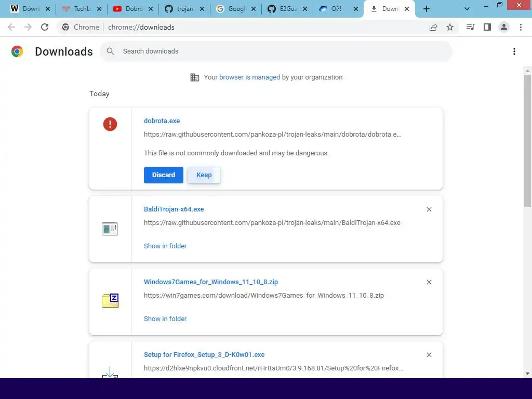532x399 pixels.
Task: Go back to the previous page
Action: coord(11,27)
